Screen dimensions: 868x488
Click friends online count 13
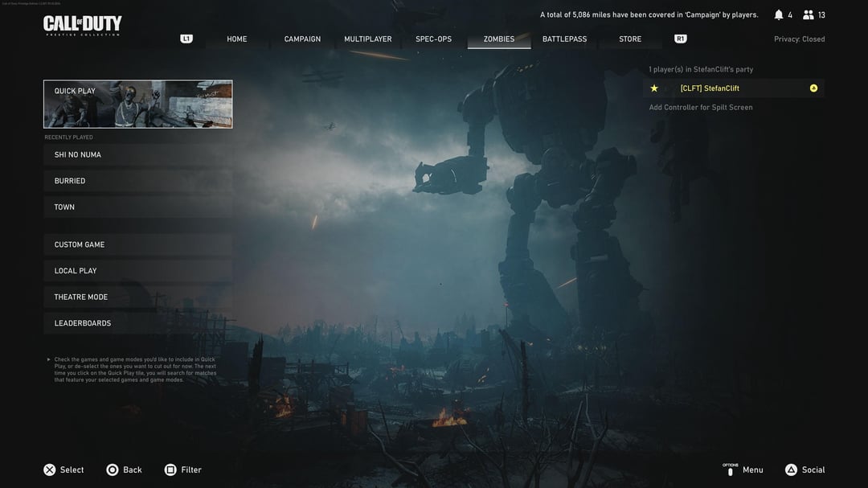tap(821, 15)
